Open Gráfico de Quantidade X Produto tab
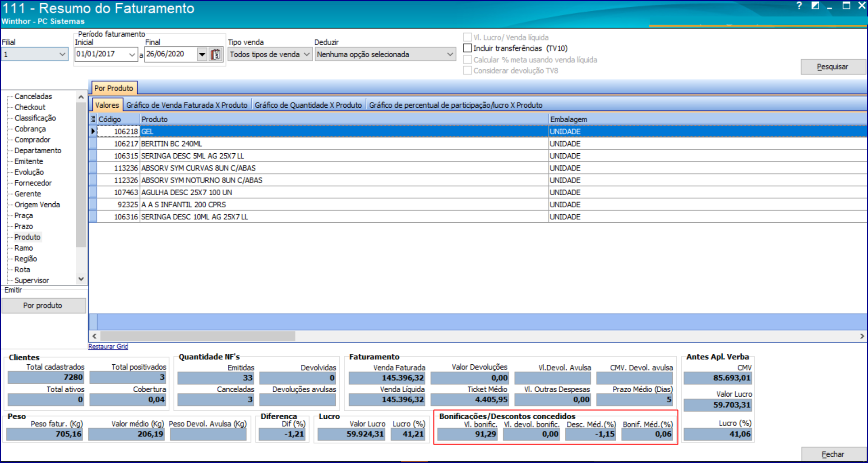The width and height of the screenshot is (868, 463). [x=308, y=105]
